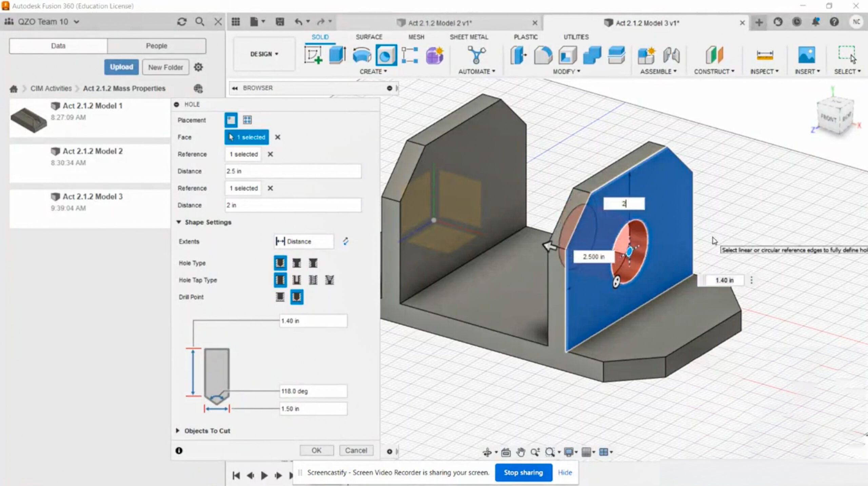Screen dimensions: 868x486
Task: Select the Flat drill point
Action: click(280, 297)
